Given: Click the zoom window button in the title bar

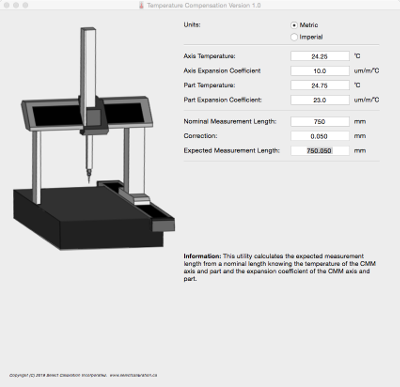Looking at the screenshot, I should point(25,5).
